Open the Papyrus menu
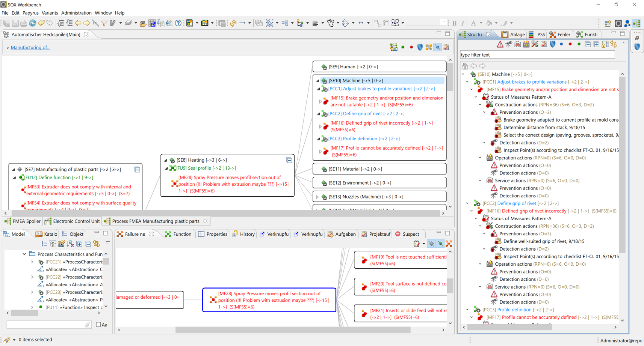 click(30, 13)
